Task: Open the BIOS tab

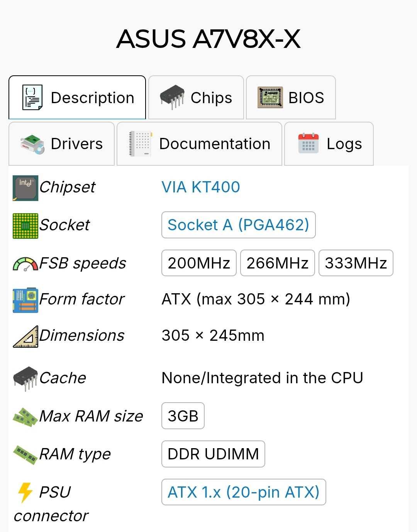Action: click(291, 97)
